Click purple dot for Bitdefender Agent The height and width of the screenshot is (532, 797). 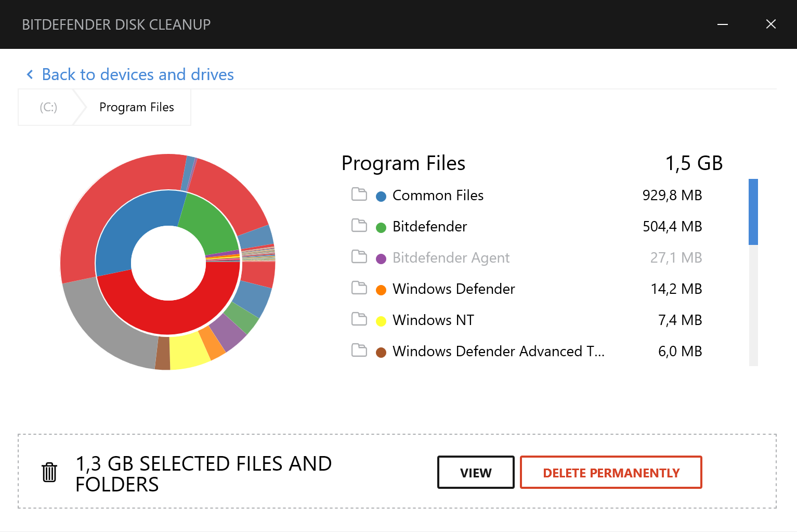[x=381, y=258]
